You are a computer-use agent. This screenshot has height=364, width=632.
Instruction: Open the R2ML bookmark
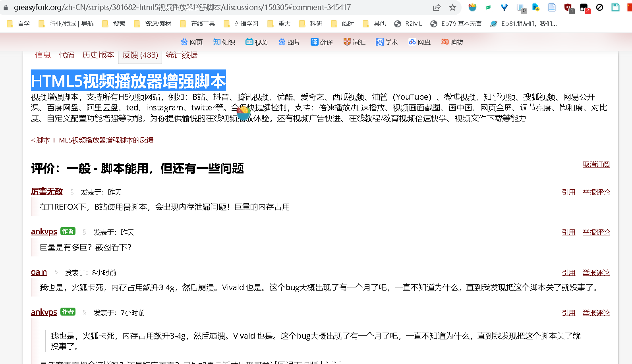point(408,24)
